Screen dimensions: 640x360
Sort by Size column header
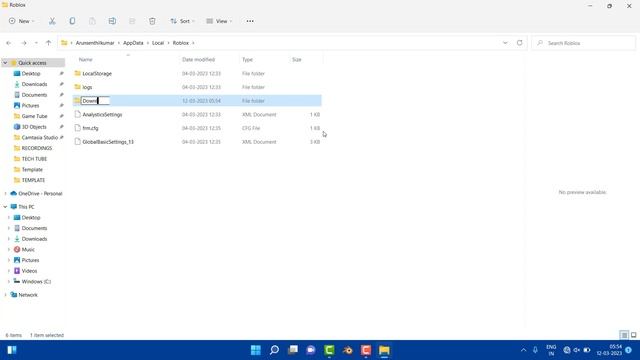point(297,60)
